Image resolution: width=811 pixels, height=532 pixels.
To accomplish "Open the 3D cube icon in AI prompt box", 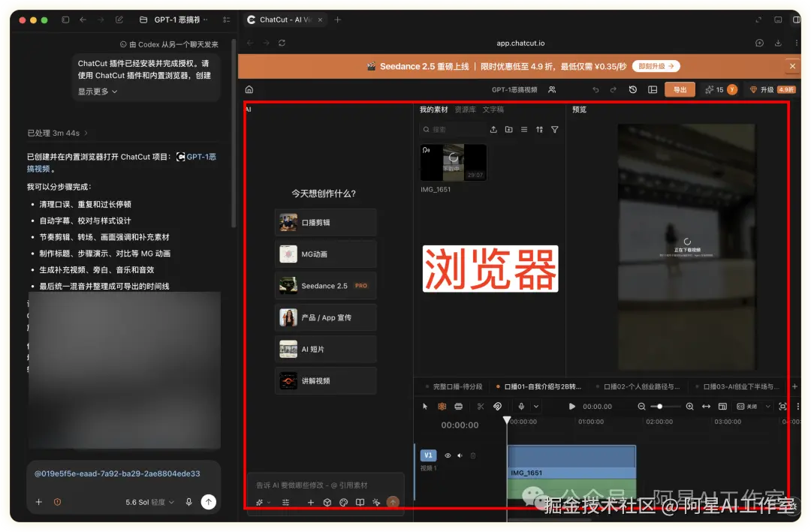I will pyautogui.click(x=327, y=502).
